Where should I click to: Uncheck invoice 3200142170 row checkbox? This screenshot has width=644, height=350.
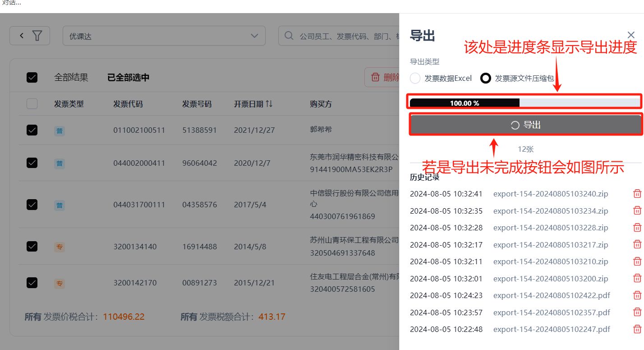[32, 283]
